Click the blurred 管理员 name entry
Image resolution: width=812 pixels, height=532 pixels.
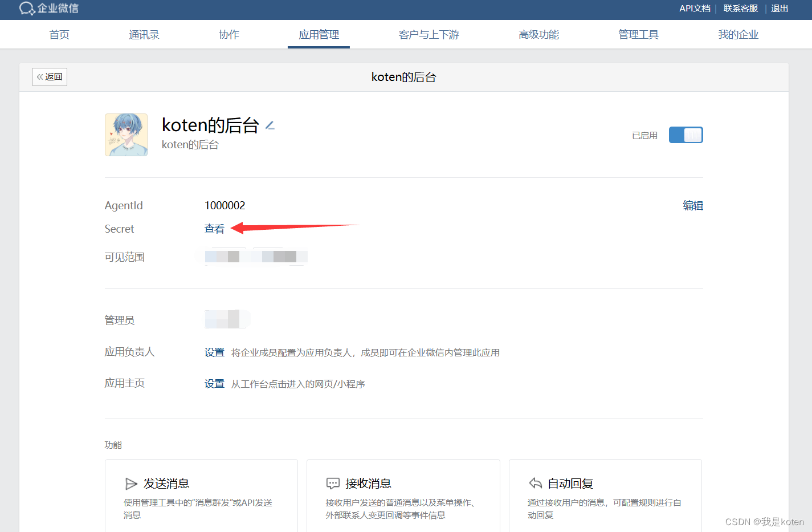227,319
